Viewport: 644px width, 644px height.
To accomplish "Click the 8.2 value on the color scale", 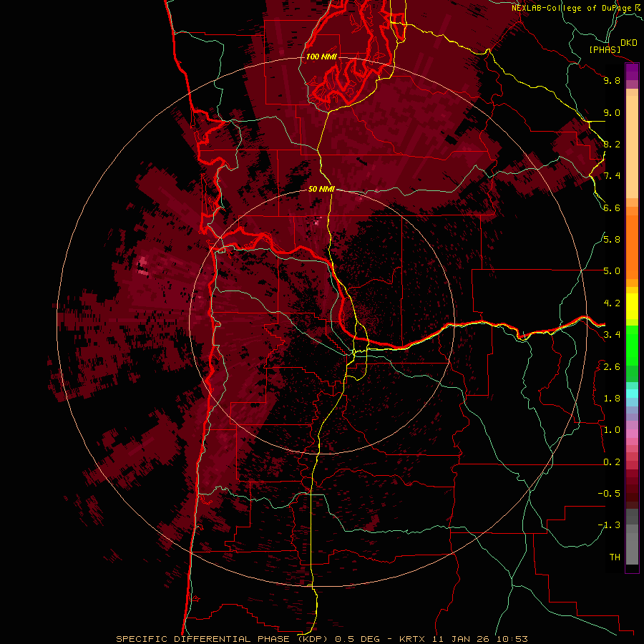I will [612, 144].
